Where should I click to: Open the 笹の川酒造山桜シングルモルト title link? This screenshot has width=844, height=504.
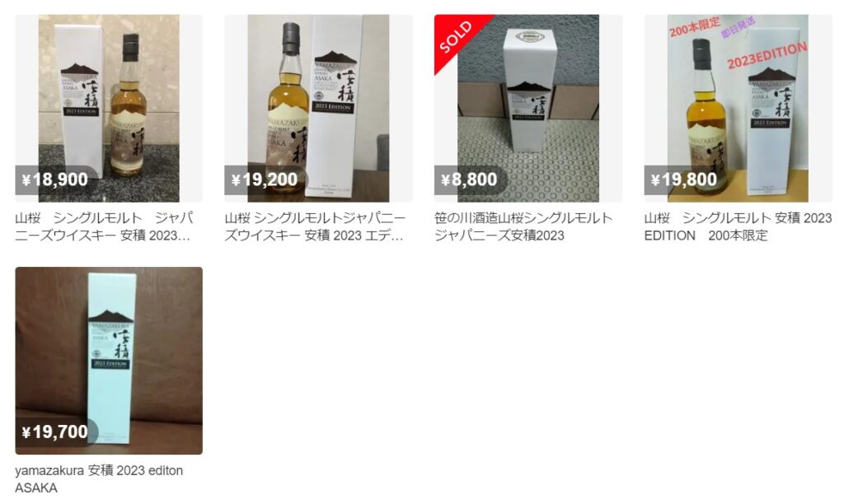coord(523,226)
